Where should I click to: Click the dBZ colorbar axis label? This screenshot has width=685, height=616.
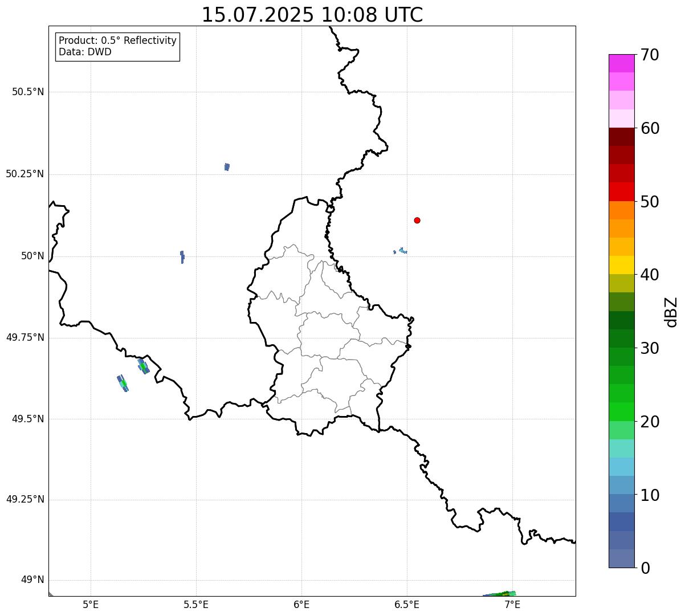[671, 312]
